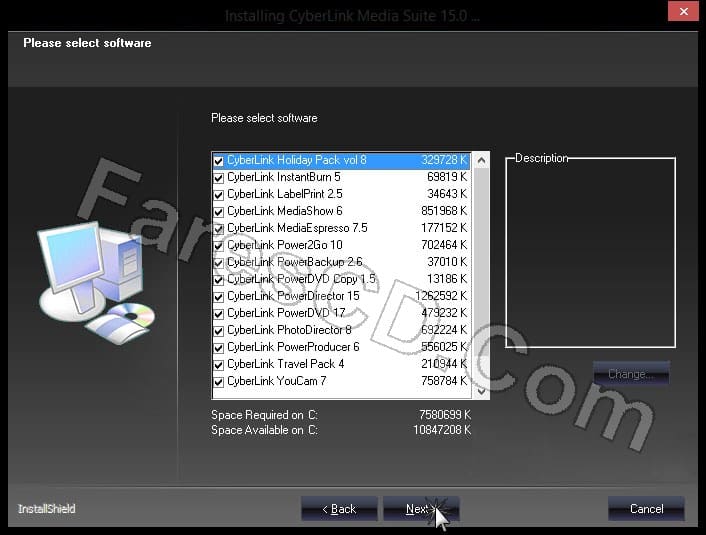The image size is (706, 535).
Task: Select the CyberLink PowerDVD 17 row text
Action: 286,313
